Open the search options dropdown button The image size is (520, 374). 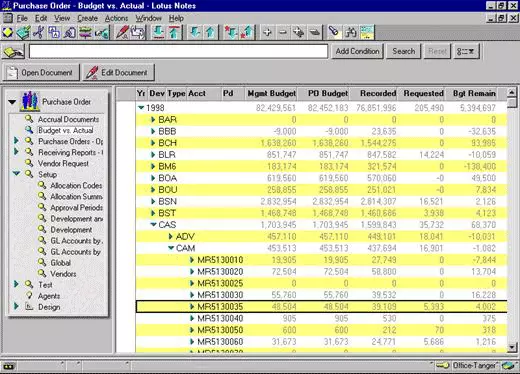point(466,51)
